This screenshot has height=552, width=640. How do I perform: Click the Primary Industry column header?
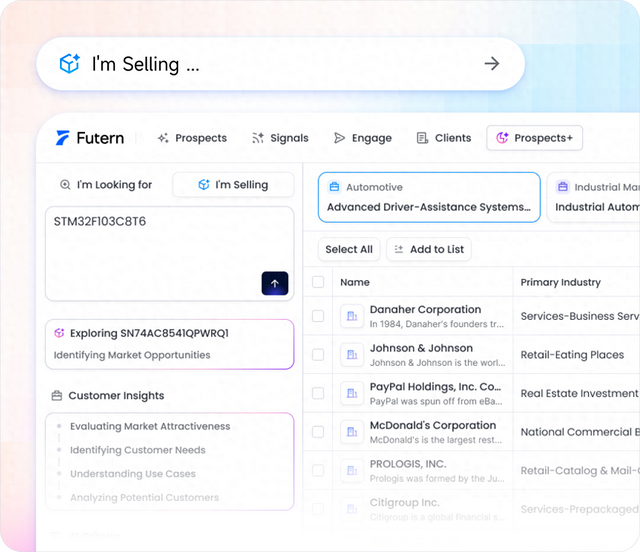tap(560, 282)
